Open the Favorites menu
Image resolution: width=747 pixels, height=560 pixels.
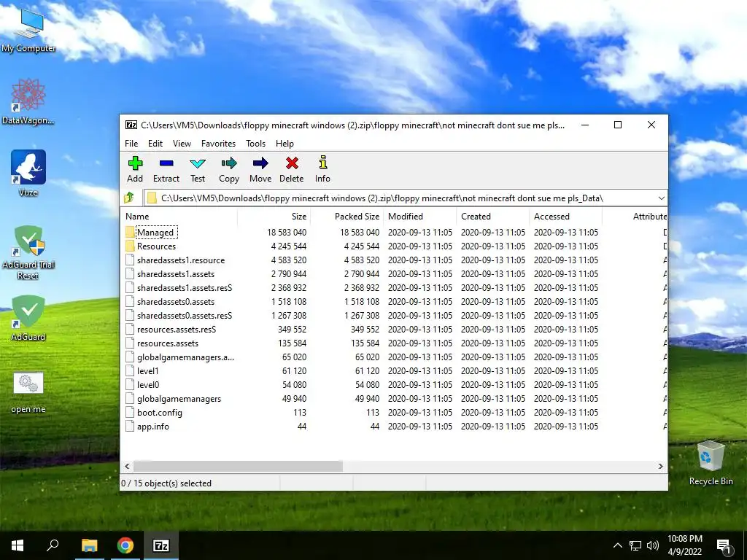[x=218, y=144]
